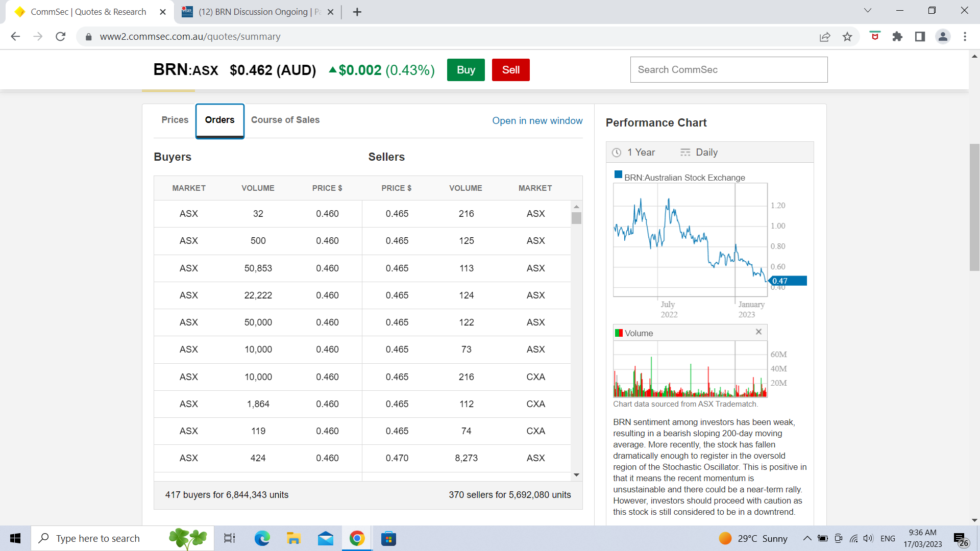980x551 pixels.
Task: Reload the CommSec page
Action: point(60,36)
